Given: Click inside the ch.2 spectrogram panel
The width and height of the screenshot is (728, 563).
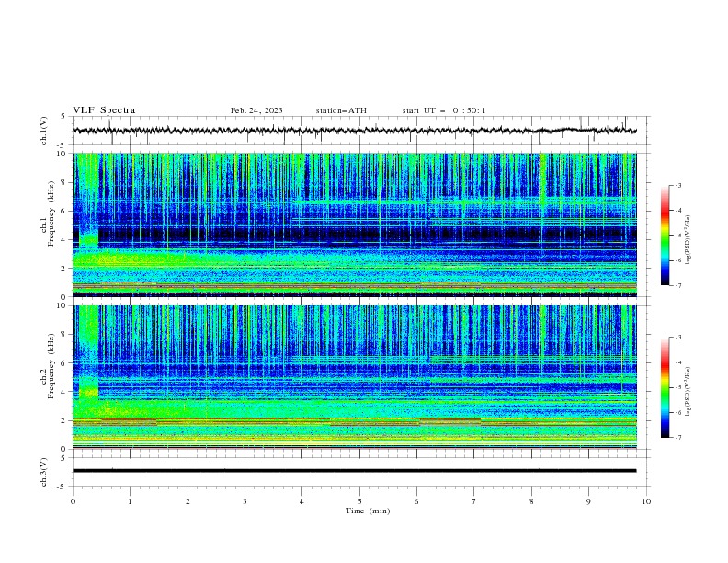Looking at the screenshot, I should tap(354, 377).
